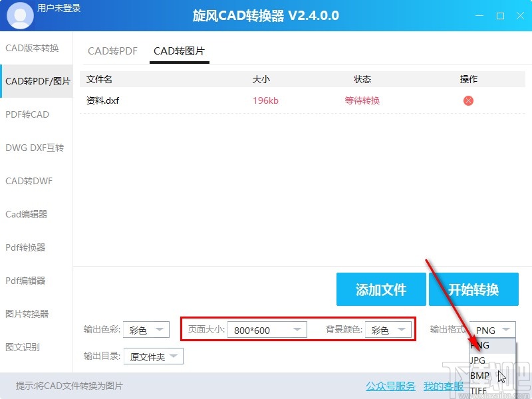
Task: Open the CAD版本转换 sidebar tool
Action: (31, 48)
